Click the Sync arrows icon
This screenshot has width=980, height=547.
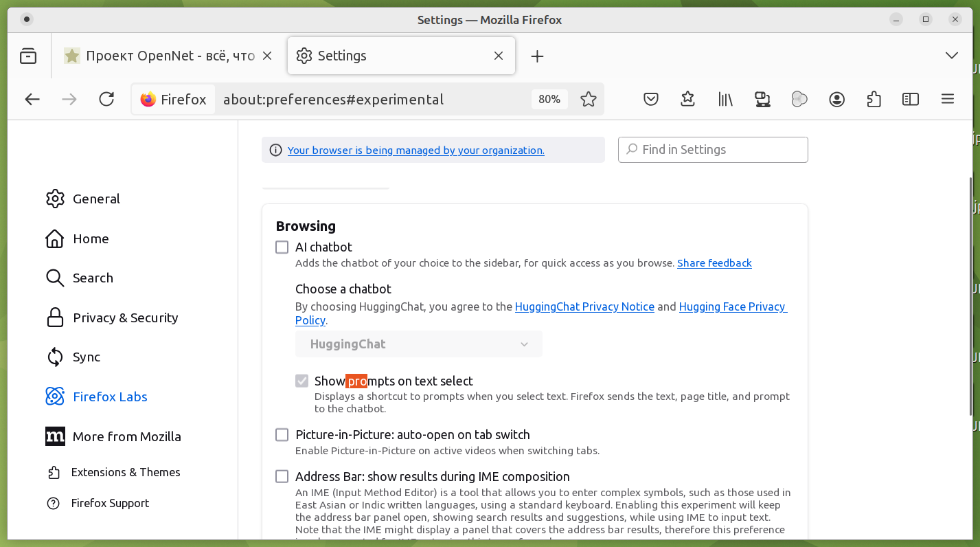pos(55,357)
